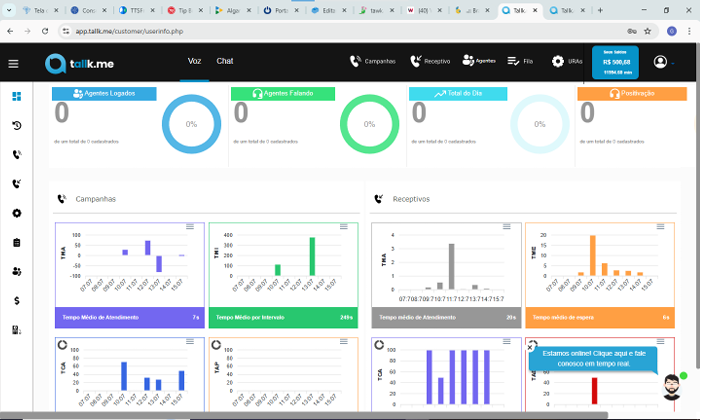Open the hamburger menu in the header
Screen dimensions: 701x420
pos(13,64)
